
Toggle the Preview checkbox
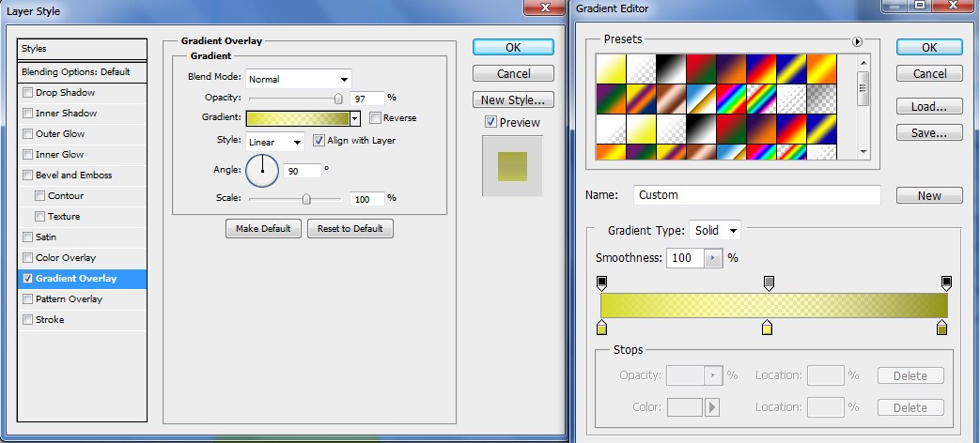point(490,122)
